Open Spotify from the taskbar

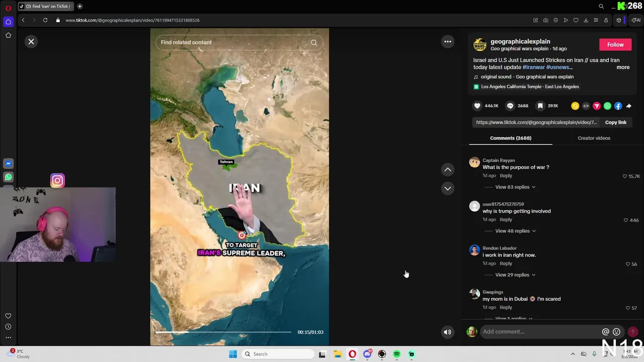pyautogui.click(x=396, y=354)
